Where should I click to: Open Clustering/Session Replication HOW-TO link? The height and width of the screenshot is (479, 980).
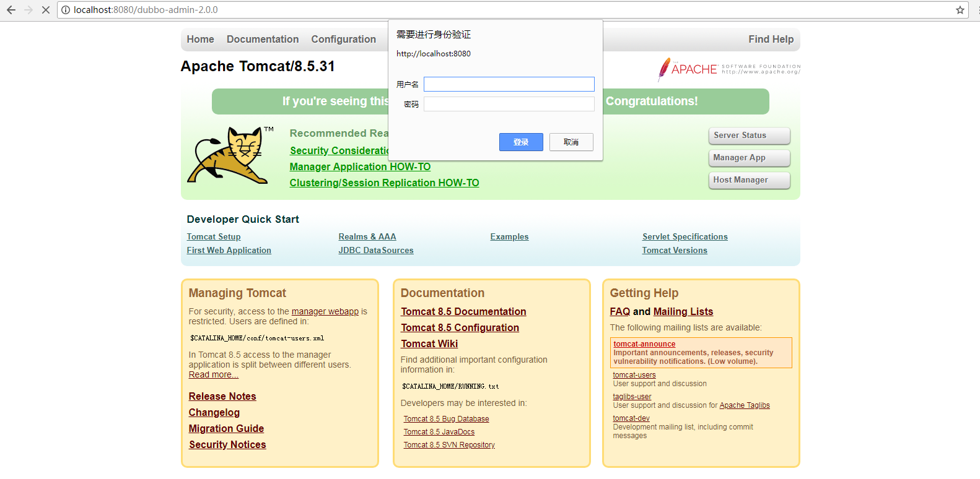click(x=384, y=183)
